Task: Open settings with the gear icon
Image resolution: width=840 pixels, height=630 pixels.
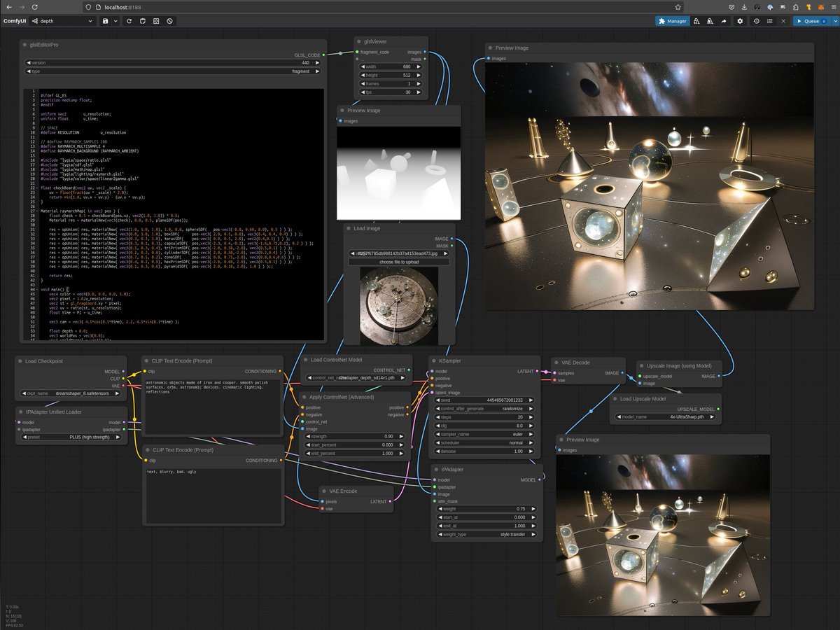Action: click(x=740, y=22)
